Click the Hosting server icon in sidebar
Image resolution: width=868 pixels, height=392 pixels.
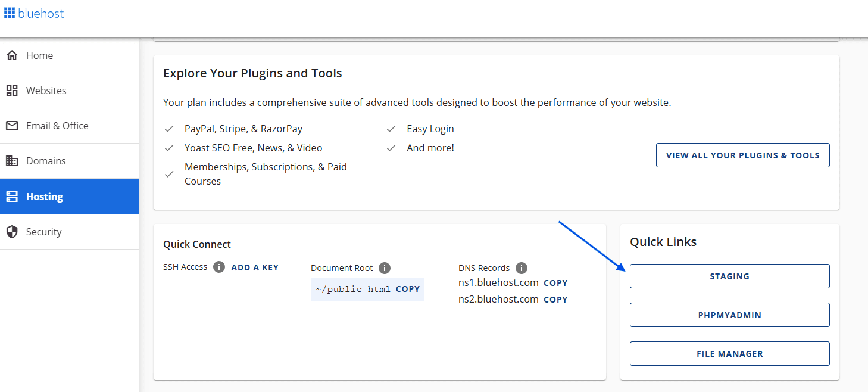pyautogui.click(x=12, y=197)
